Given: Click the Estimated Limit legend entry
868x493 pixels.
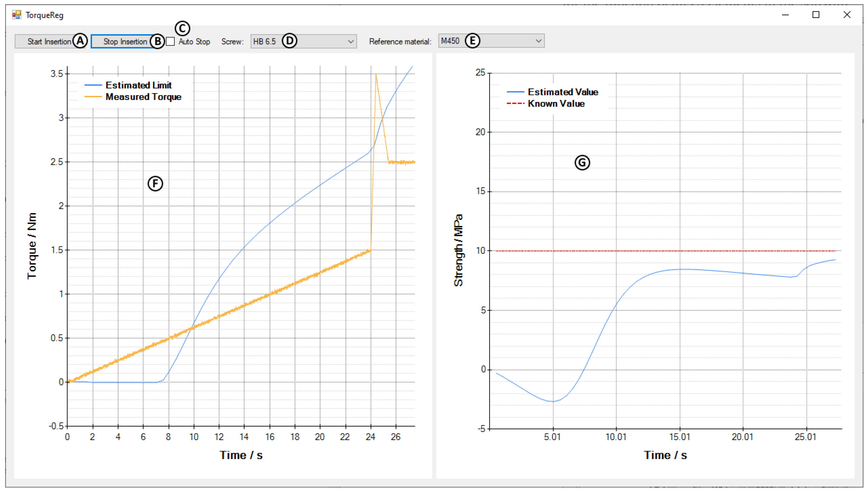Looking at the screenshot, I should (x=138, y=85).
